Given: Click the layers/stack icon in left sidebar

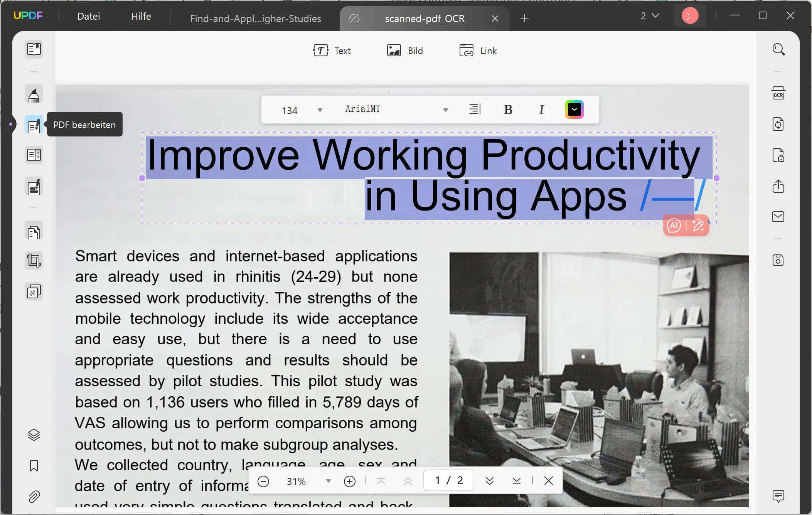Looking at the screenshot, I should click(34, 434).
